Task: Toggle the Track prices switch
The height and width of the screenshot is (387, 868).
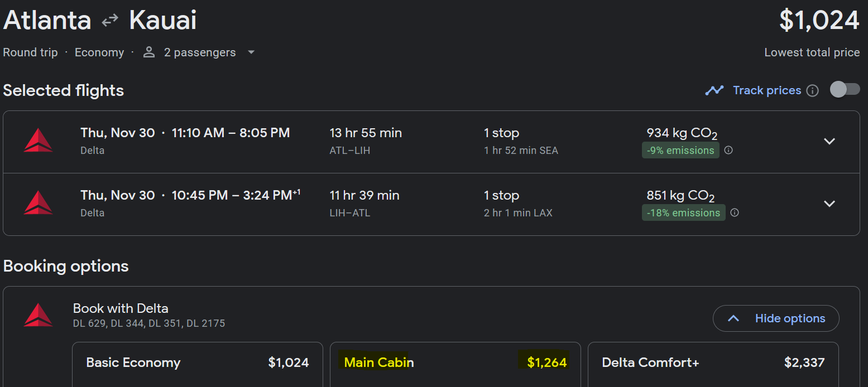Action: coord(845,89)
